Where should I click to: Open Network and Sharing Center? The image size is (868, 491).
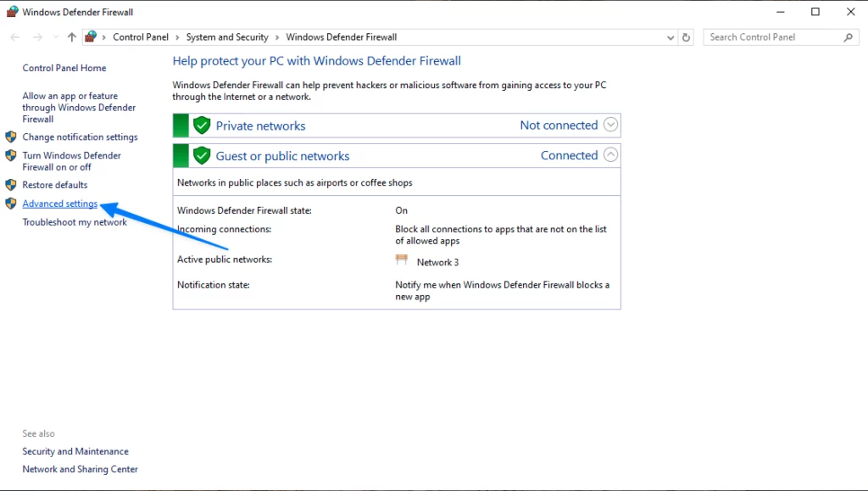coord(80,469)
